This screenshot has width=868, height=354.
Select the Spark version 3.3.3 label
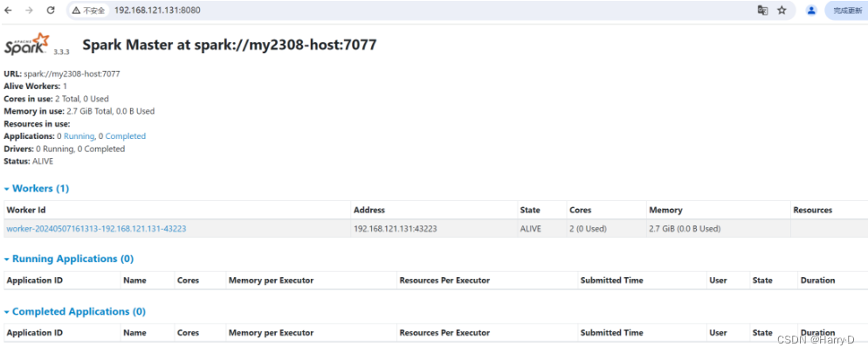click(x=61, y=51)
